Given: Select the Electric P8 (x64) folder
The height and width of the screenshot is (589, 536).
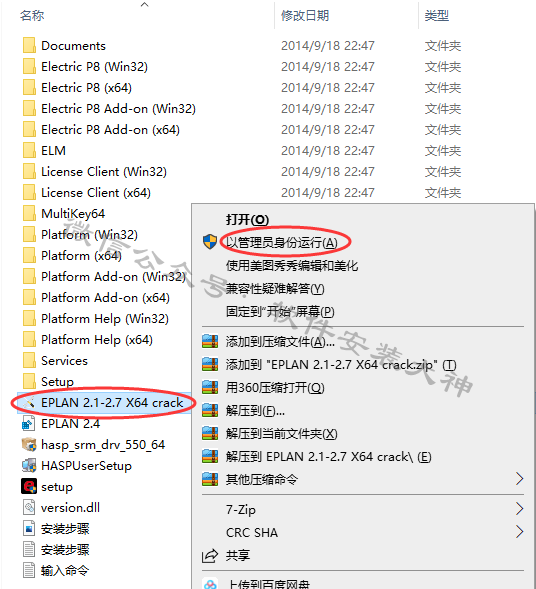Looking at the screenshot, I should (86, 88).
